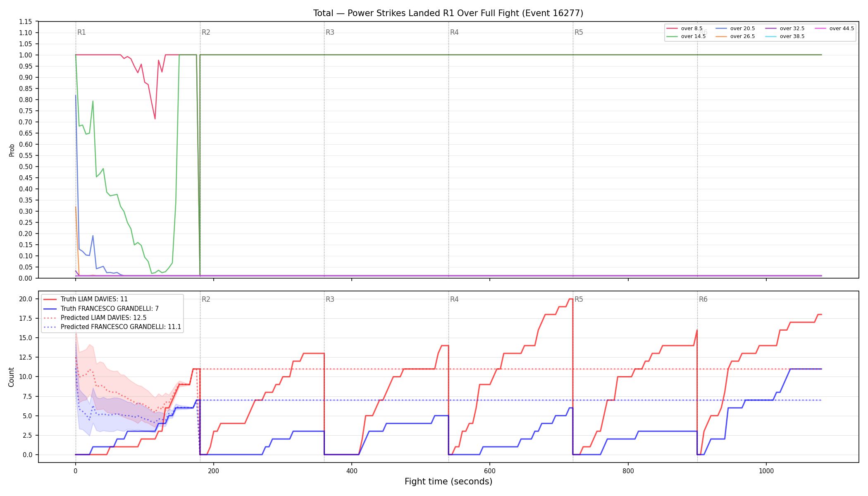The image size is (868, 496).
Task: Click 'Truth LIAM DAVIES: 11' legend entry
Action: coord(86,299)
